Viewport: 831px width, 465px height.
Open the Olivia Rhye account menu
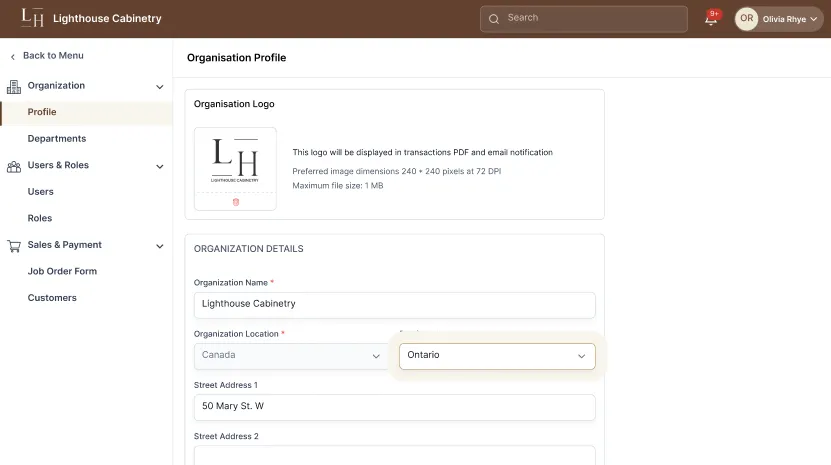click(790, 19)
